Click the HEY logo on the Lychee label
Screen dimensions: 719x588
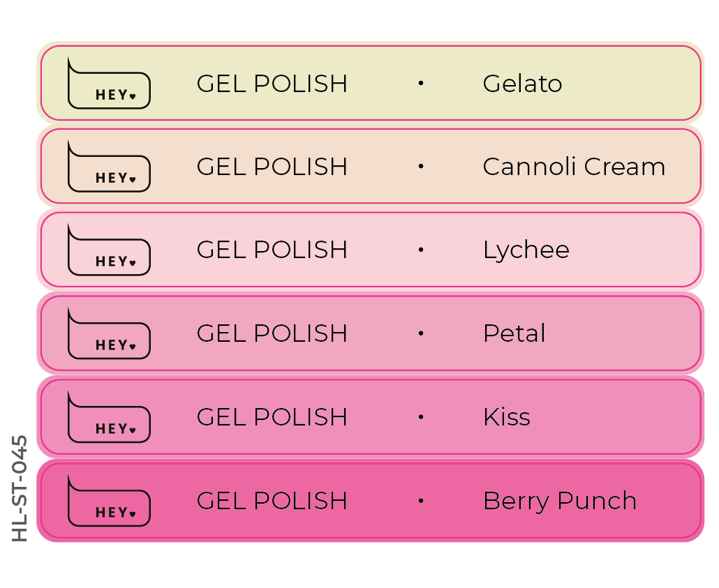pos(109,252)
